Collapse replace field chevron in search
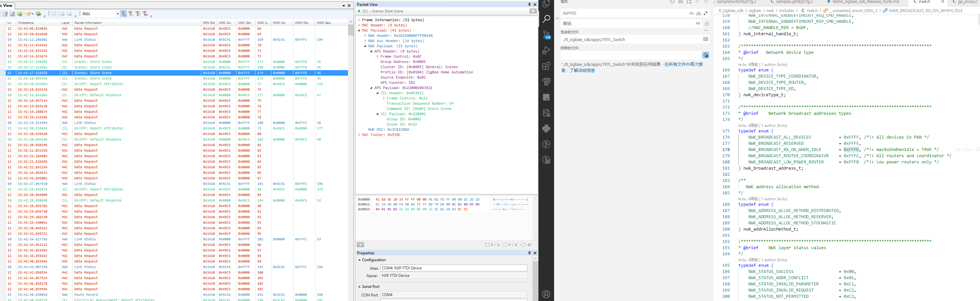This screenshot has width=980, height=301. click(x=557, y=18)
